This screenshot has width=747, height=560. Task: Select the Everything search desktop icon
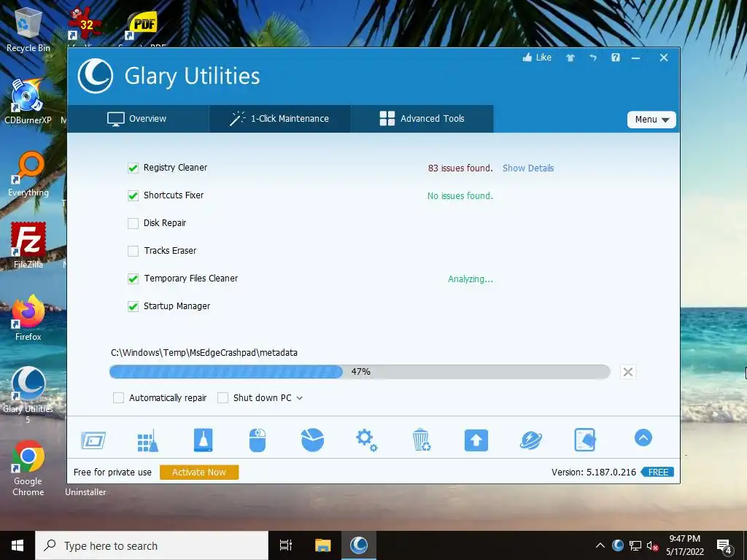click(x=28, y=174)
